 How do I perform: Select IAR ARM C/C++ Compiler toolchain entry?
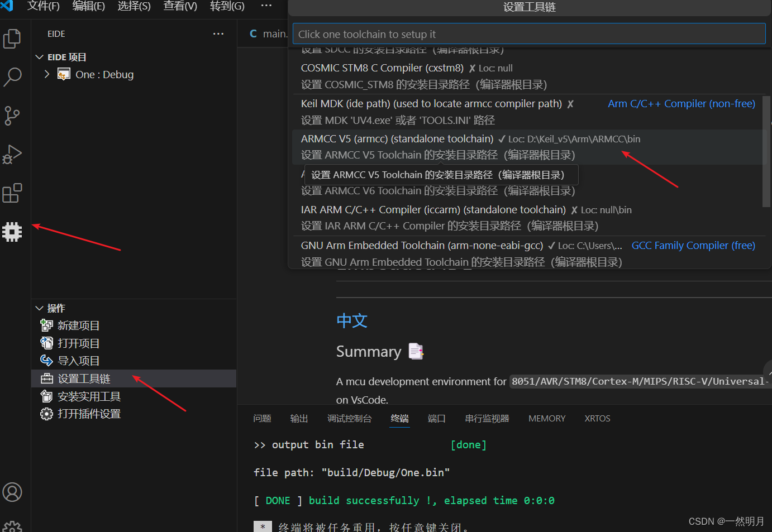528,218
